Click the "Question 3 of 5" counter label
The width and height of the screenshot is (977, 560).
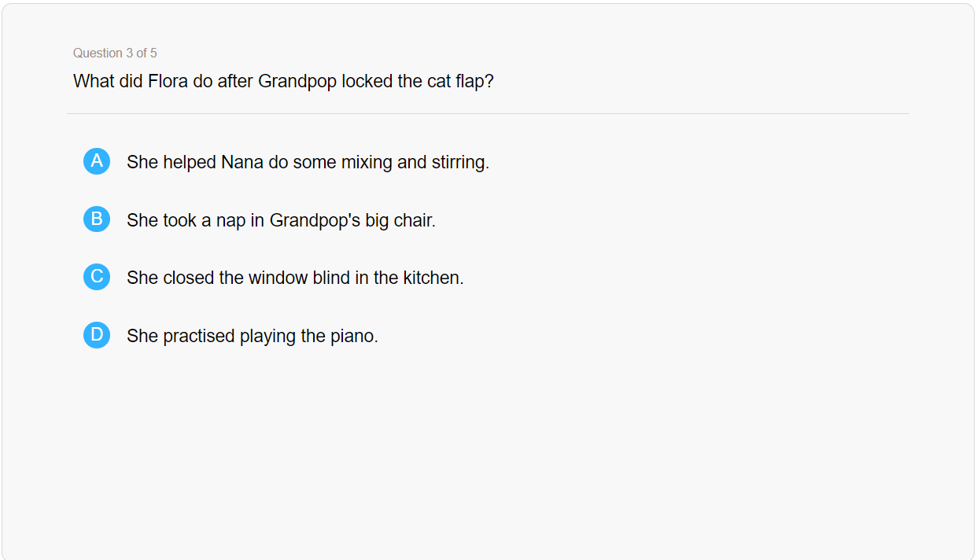pos(115,53)
